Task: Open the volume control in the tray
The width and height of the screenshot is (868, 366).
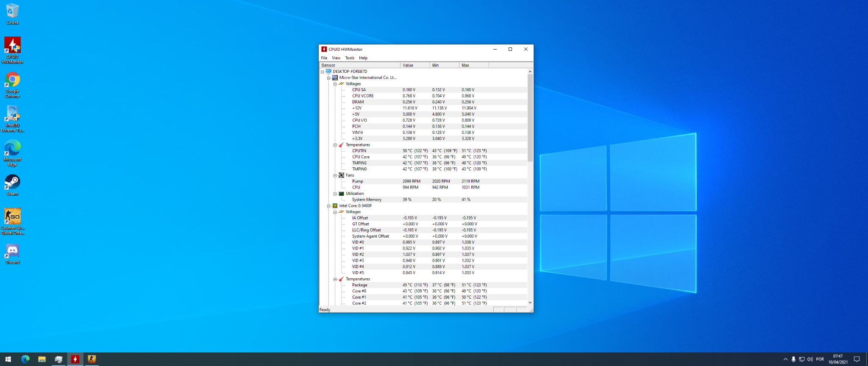Action: pos(810,359)
